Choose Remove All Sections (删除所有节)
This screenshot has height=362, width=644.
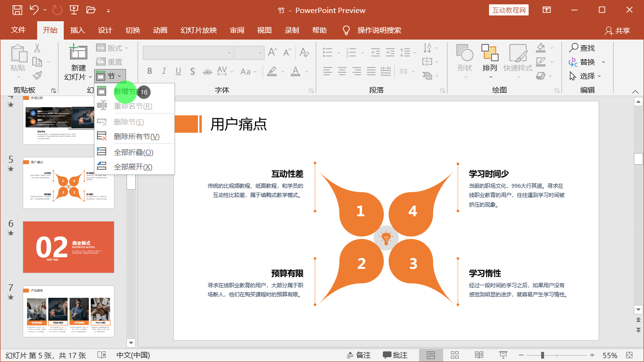tap(134, 137)
